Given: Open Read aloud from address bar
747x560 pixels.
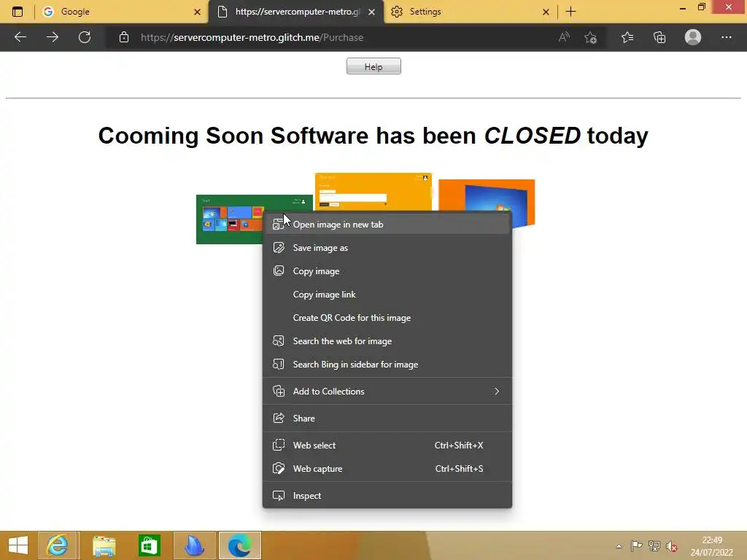Looking at the screenshot, I should coord(564,37).
